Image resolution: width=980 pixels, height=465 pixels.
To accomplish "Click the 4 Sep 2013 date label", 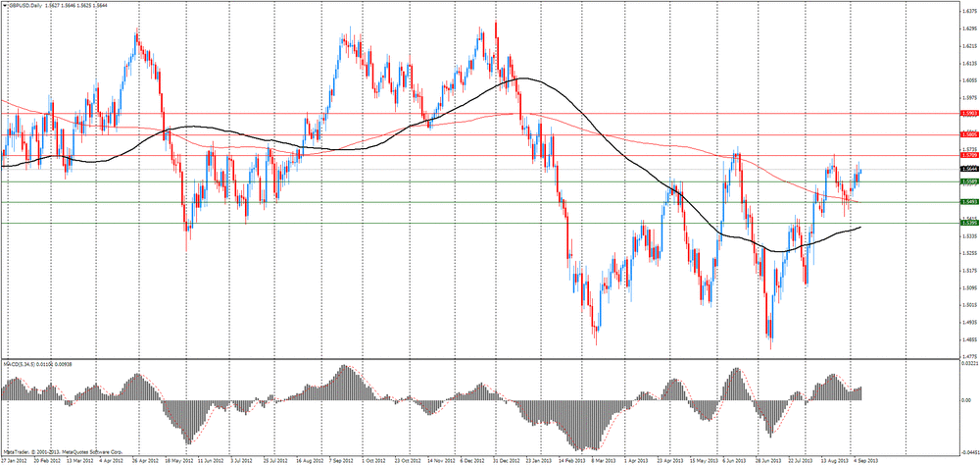I will [868, 459].
